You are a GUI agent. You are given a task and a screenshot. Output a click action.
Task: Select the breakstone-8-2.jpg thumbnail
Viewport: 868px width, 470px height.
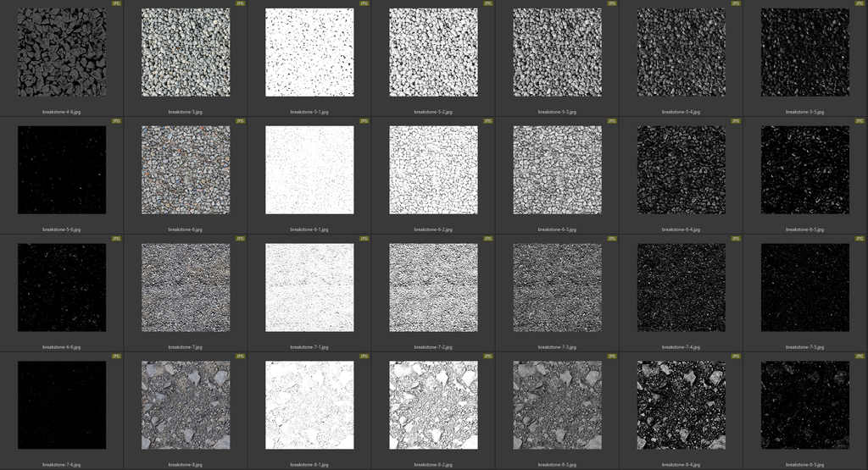coord(433,406)
